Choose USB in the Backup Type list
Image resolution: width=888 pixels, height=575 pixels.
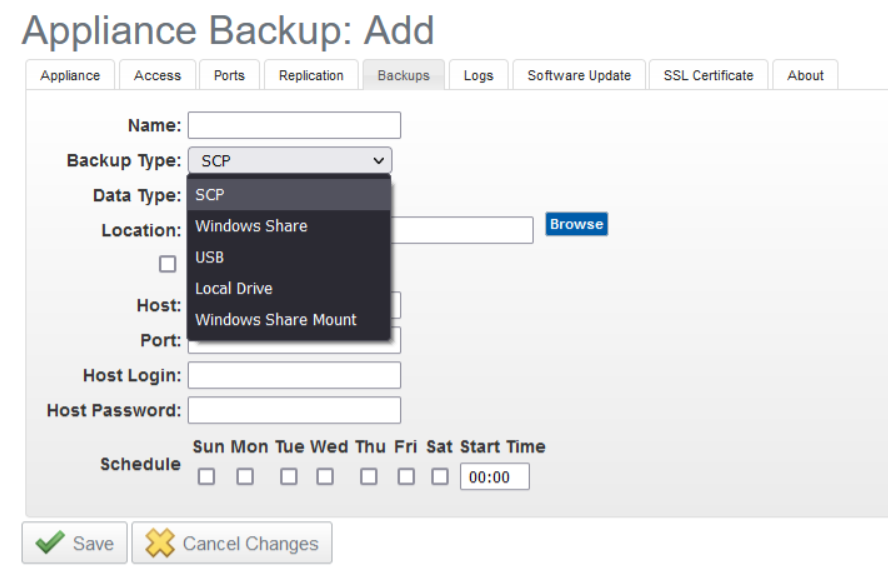(x=210, y=257)
